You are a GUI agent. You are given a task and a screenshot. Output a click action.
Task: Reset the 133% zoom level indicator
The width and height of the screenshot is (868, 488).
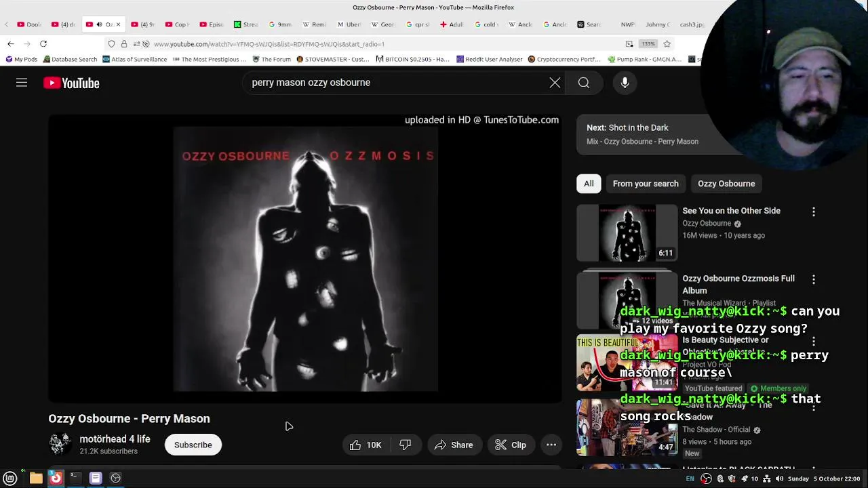pos(648,44)
